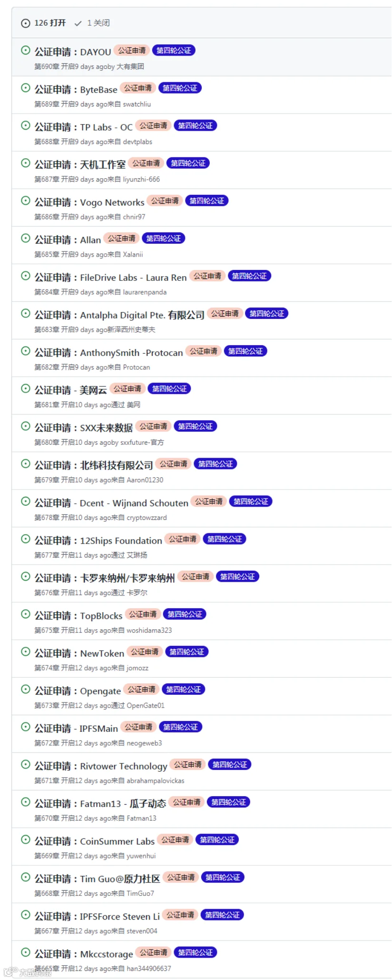This screenshot has height=980, width=392.
Task: Click author liyunzhi-666 under 天机工作室
Action: (x=141, y=179)
